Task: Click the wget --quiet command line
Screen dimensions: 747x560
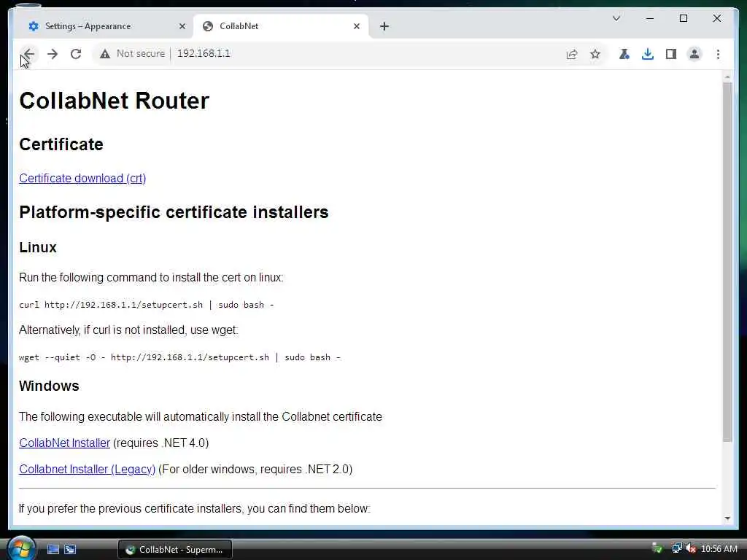Action: tap(179, 357)
